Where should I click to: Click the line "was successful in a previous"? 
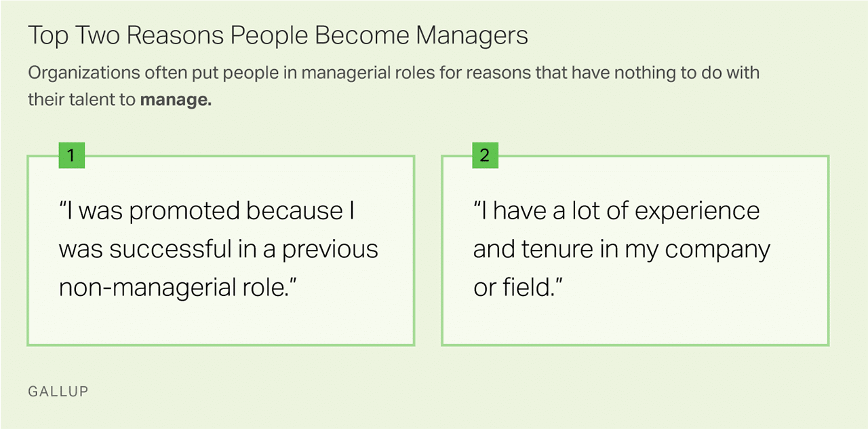(x=218, y=249)
